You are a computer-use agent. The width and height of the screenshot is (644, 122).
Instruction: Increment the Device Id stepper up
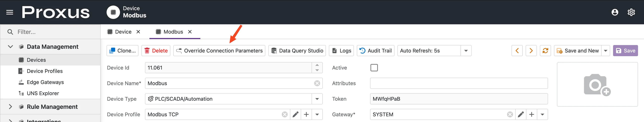point(317,65)
